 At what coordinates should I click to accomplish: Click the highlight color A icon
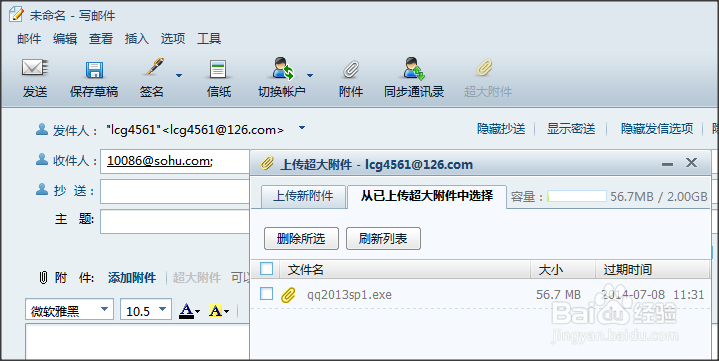click(x=215, y=311)
